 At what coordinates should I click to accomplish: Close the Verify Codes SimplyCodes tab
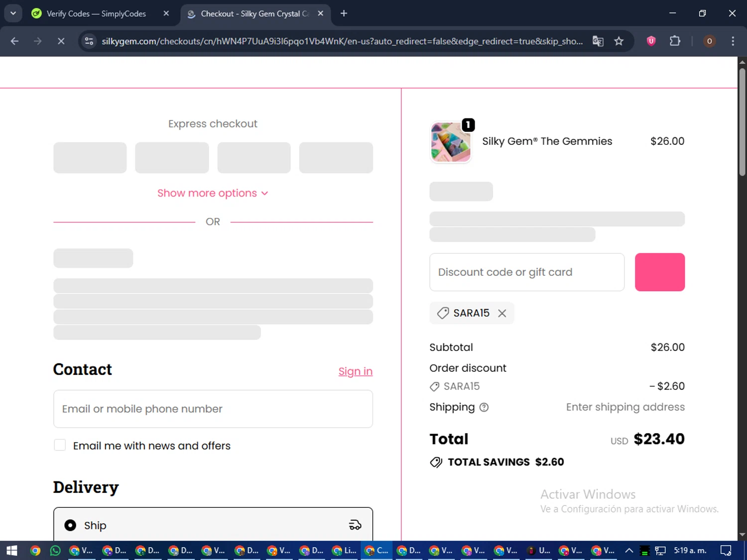(x=166, y=13)
